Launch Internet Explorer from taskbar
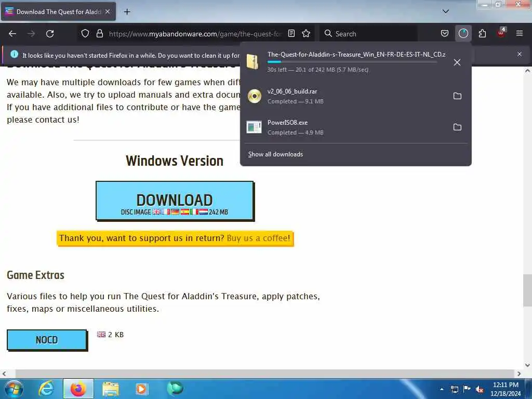 (x=46, y=389)
